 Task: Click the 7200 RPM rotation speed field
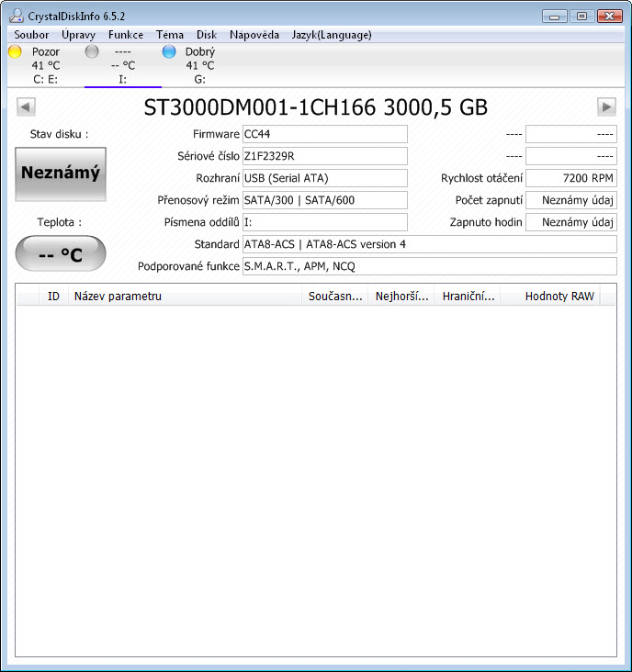click(571, 178)
